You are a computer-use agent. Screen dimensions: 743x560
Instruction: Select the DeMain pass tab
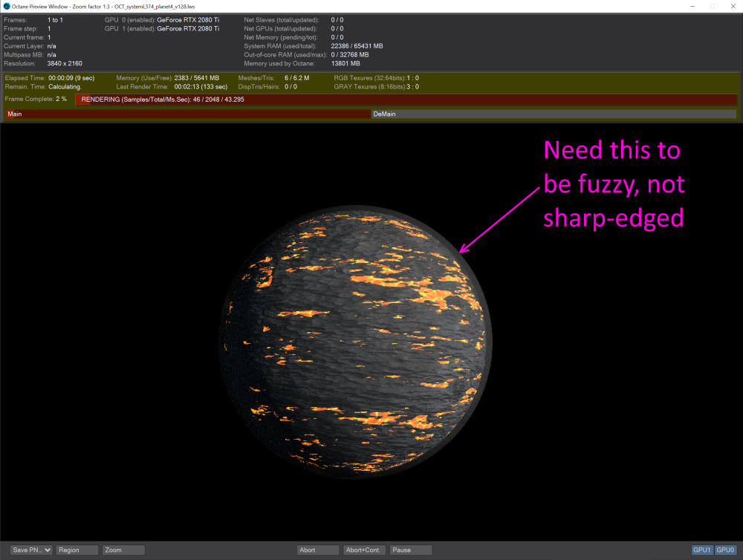coord(554,114)
